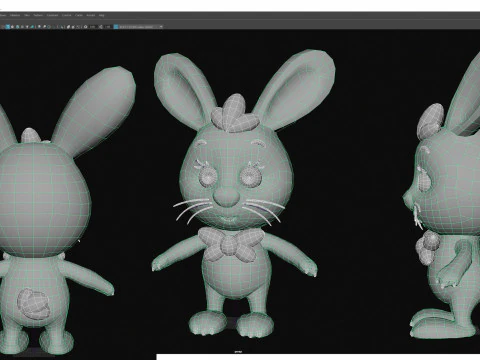This screenshot has height=360, width=480.
Task: Select the tail on back-view bunny
Action: 35,304
